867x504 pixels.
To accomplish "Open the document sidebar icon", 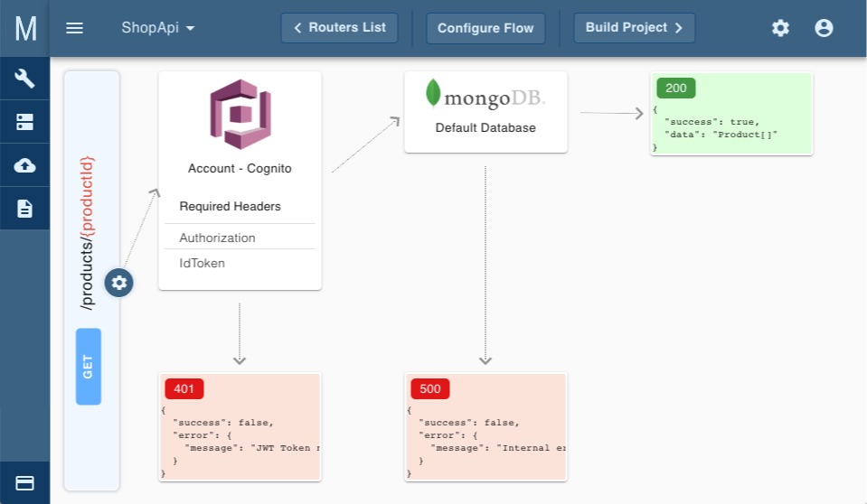I will (x=25, y=209).
